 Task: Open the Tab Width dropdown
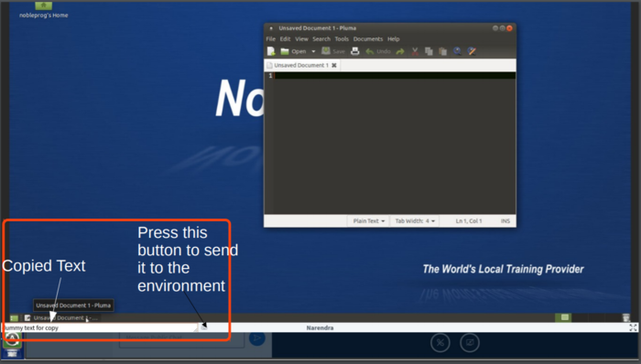pos(415,221)
